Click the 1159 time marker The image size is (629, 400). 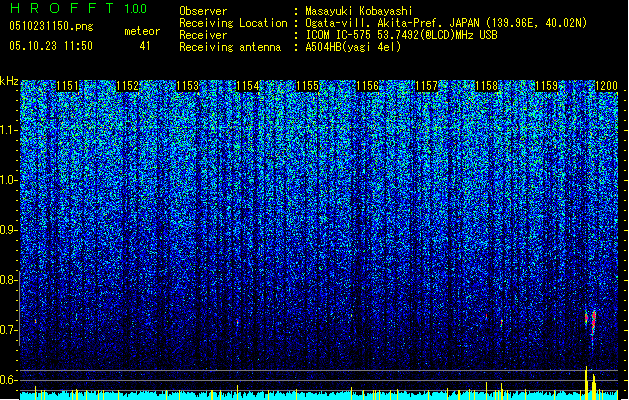point(546,86)
